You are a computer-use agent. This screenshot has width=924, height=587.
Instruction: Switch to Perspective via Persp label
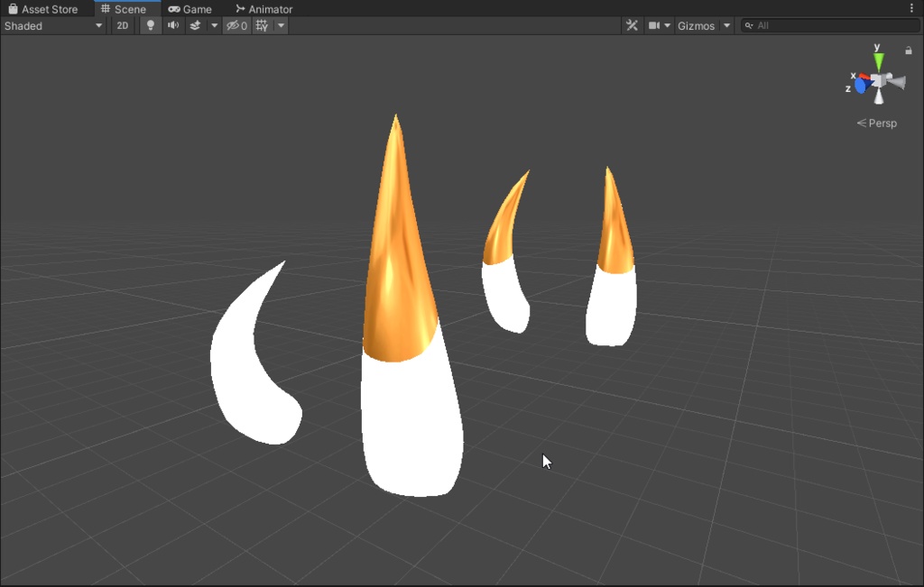[882, 123]
